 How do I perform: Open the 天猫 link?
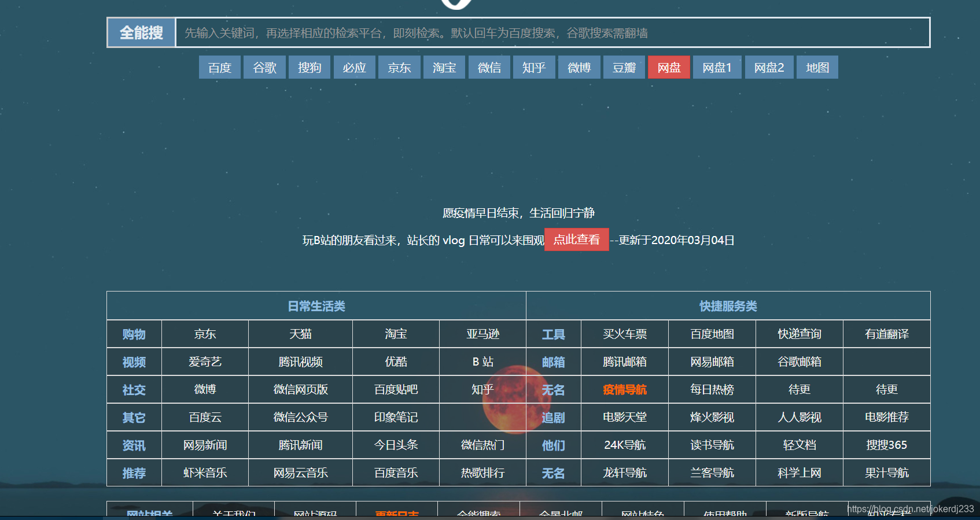[300, 334]
